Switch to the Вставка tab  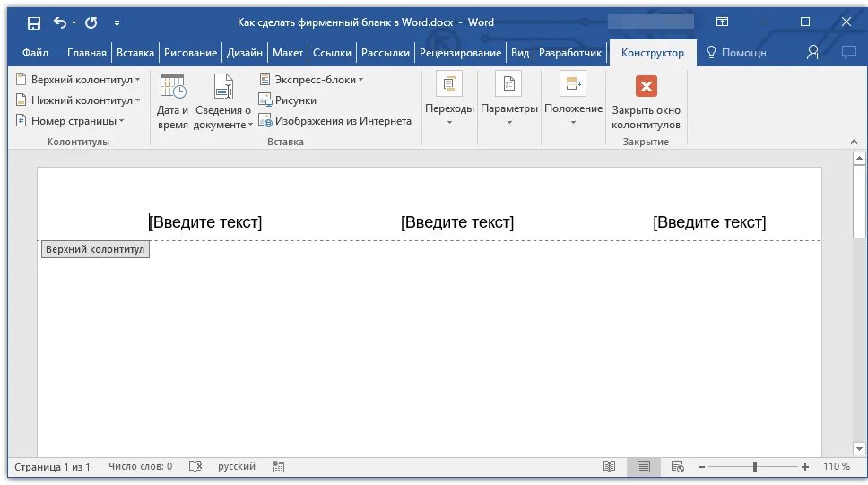pyautogui.click(x=135, y=53)
